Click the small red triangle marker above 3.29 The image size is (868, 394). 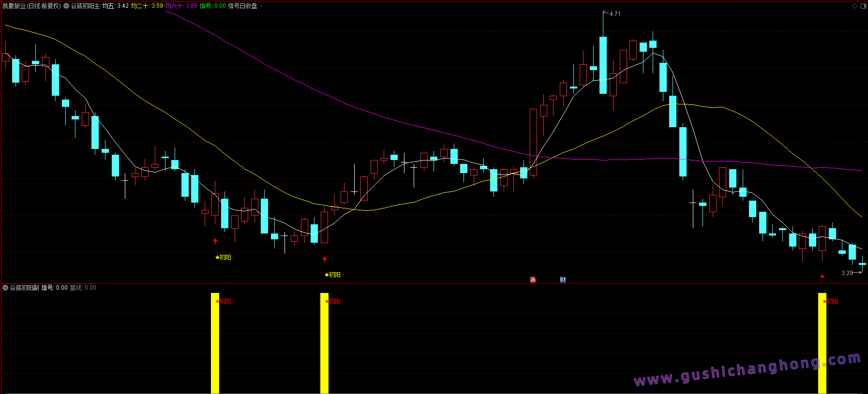click(x=823, y=276)
